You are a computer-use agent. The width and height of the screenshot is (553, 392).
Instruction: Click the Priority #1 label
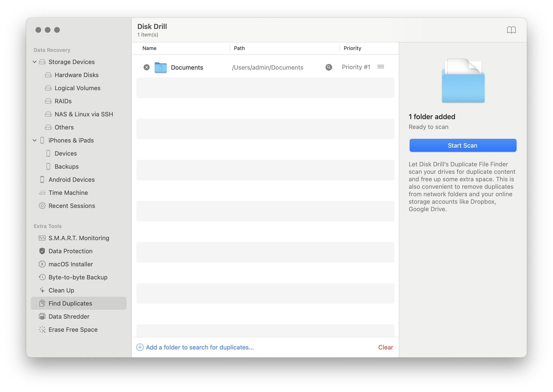pyautogui.click(x=356, y=67)
